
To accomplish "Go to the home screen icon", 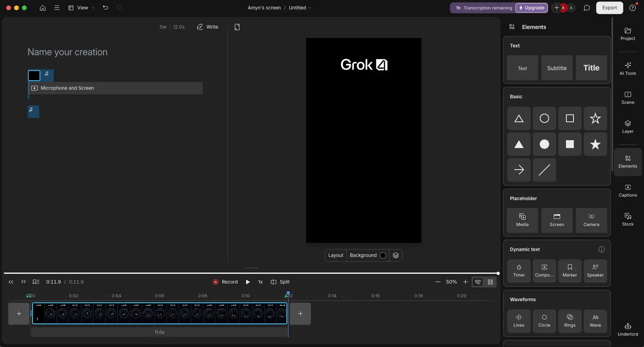I will pyautogui.click(x=43, y=8).
